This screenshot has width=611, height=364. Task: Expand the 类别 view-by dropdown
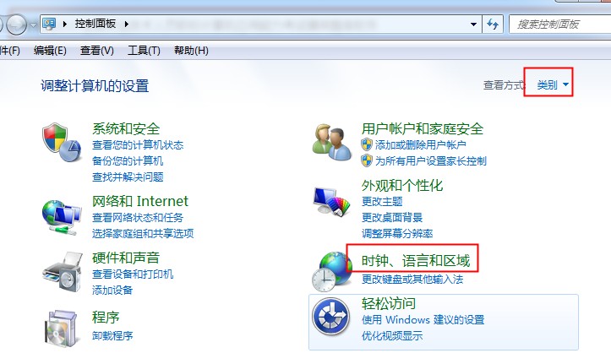[x=553, y=84]
